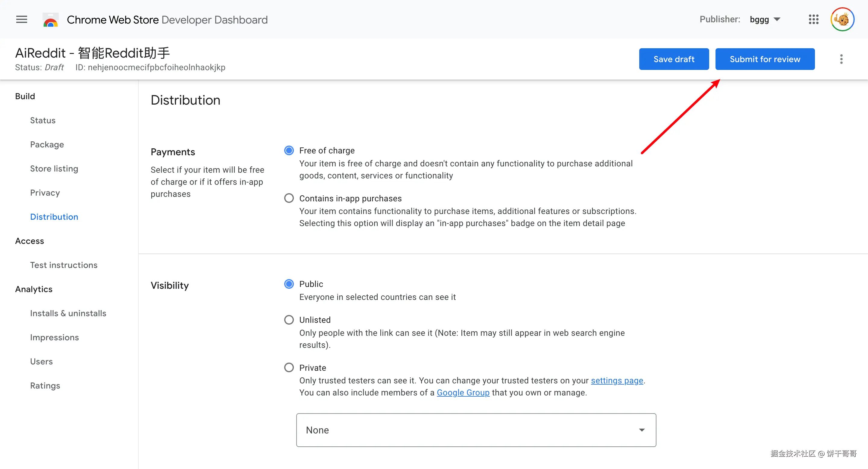Go to Store listing section
The width and height of the screenshot is (868, 469).
[x=54, y=168]
